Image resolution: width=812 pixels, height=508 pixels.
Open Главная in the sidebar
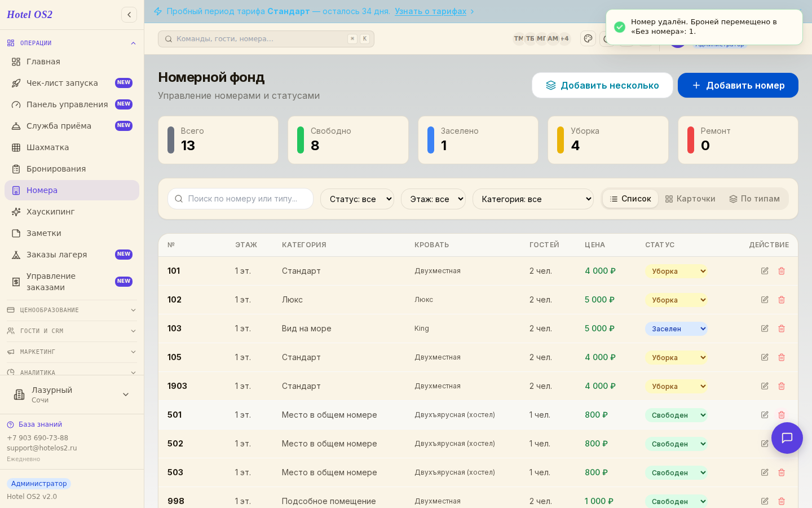(72, 62)
